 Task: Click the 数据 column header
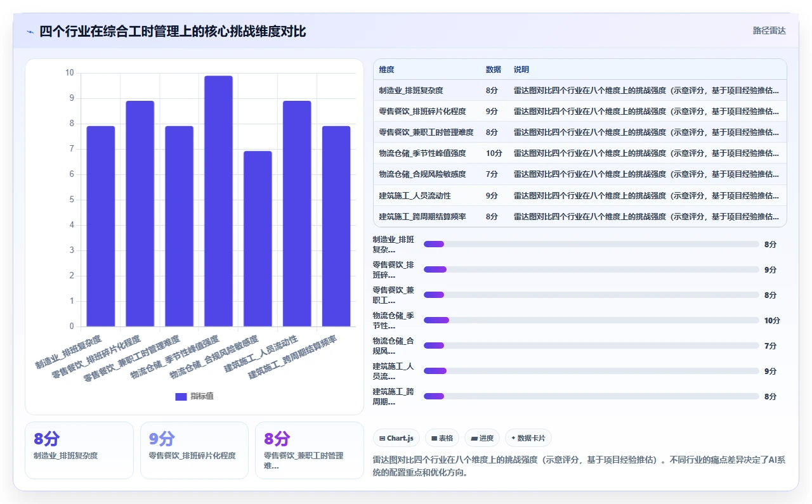tap(494, 70)
